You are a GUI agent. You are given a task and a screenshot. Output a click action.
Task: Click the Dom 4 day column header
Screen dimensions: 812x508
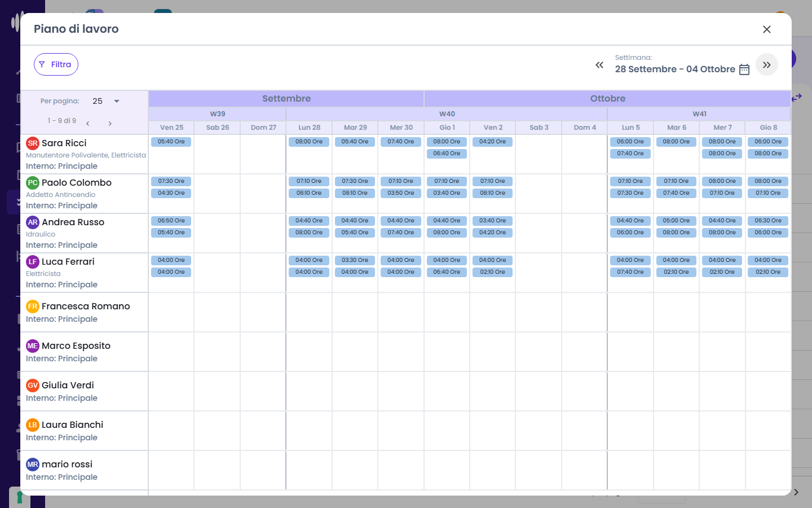tap(585, 128)
